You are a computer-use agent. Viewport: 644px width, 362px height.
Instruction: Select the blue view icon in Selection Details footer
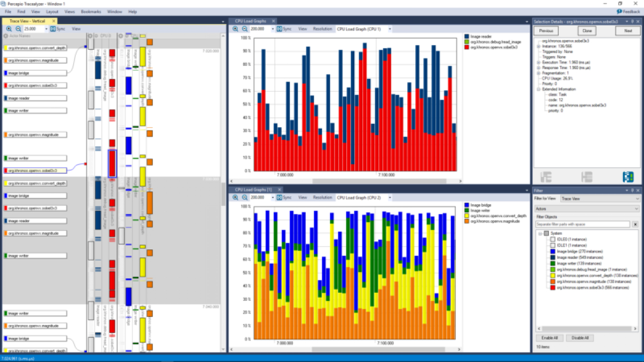(x=628, y=176)
